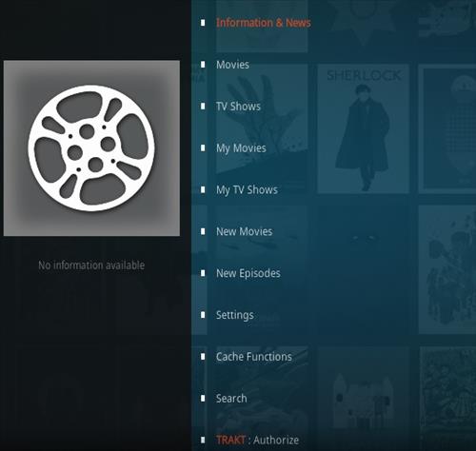The image size is (476, 451).
Task: Click the film reel add-on icon
Action: tap(91, 148)
